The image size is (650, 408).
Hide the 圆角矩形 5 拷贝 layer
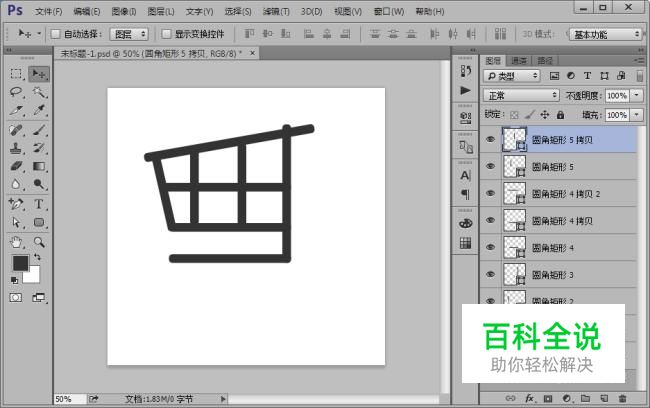click(x=490, y=139)
